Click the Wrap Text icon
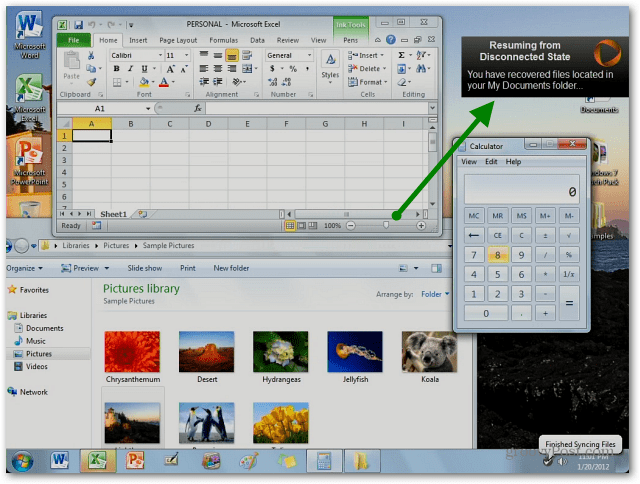Viewport: 640px width, 484px height. (247, 55)
